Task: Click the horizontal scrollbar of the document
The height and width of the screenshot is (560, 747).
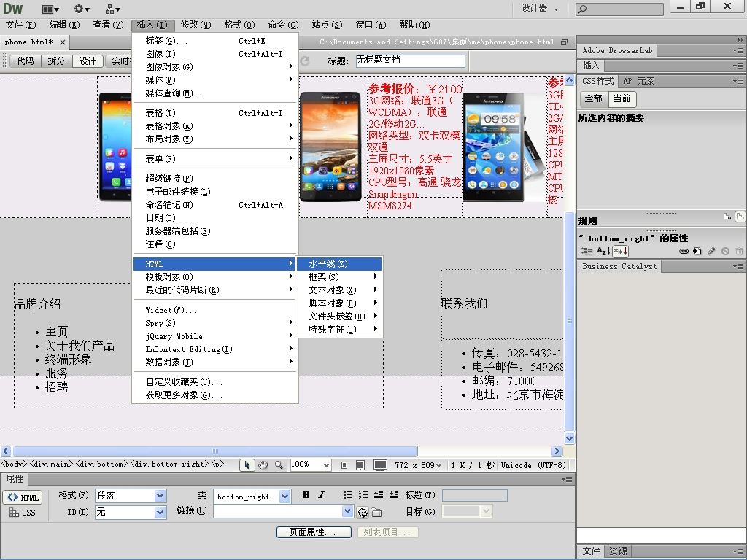Action: coord(215,451)
